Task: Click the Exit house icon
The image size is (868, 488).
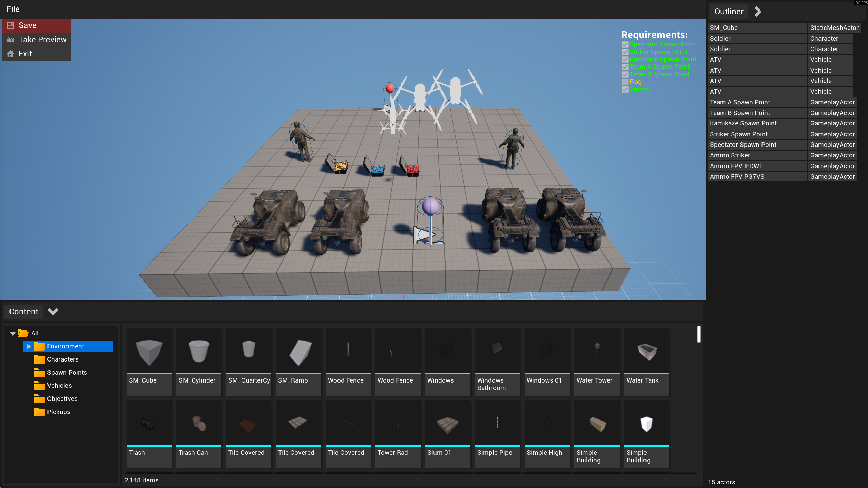Action: (x=11, y=54)
